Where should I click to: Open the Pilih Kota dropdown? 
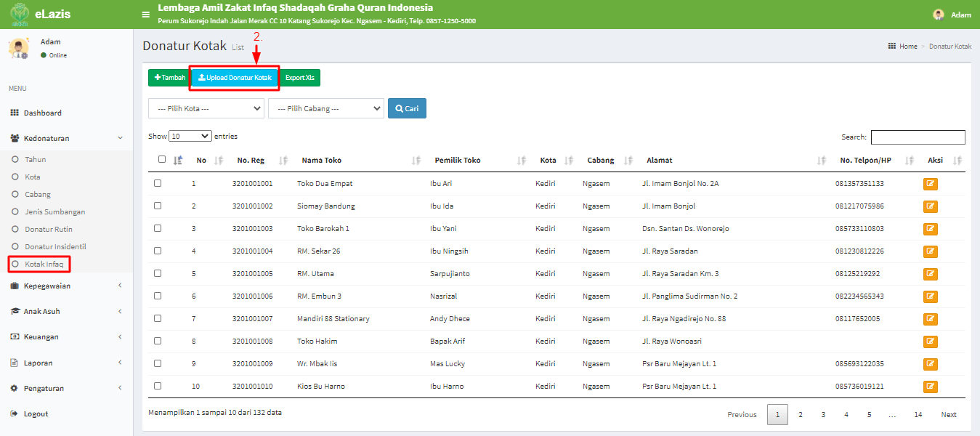(206, 108)
